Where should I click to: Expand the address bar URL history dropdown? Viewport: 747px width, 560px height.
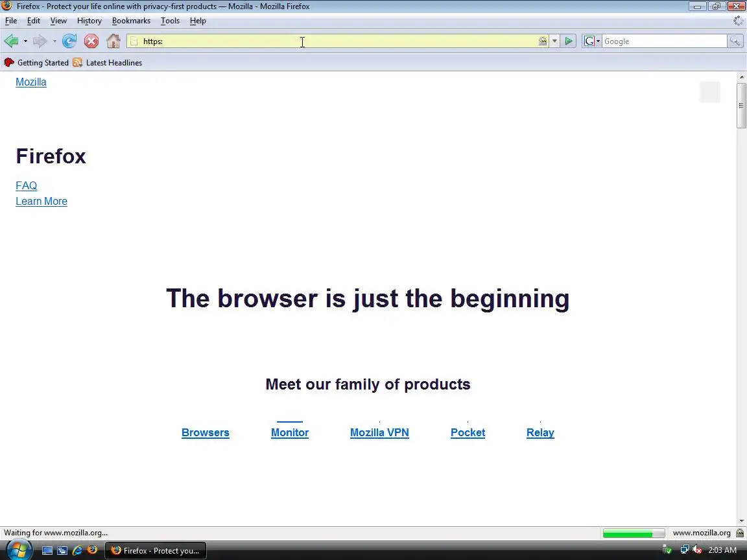pos(554,41)
